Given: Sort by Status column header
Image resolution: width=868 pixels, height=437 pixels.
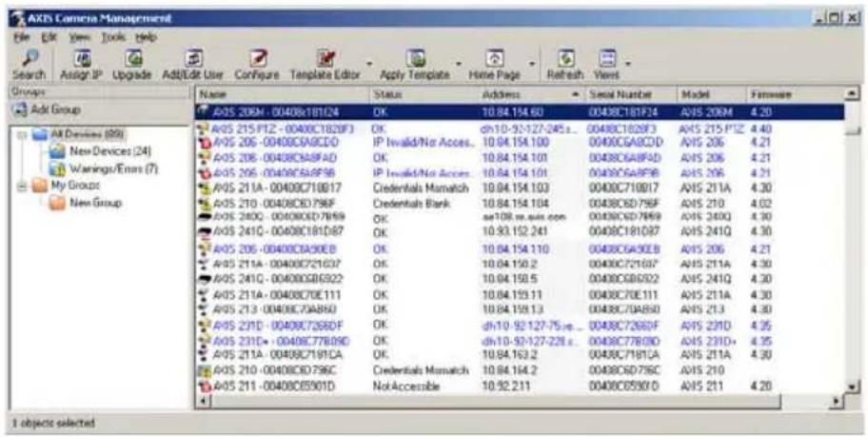Looking at the screenshot, I should (423, 94).
